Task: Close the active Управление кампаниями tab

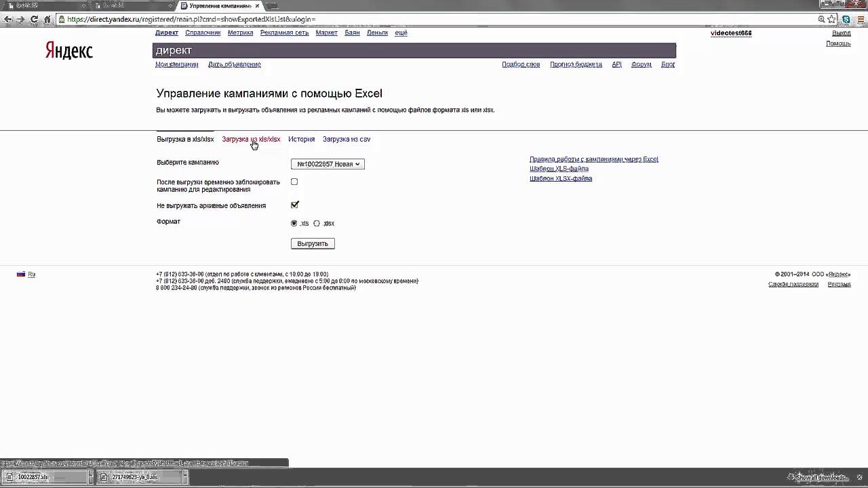Action: [x=257, y=5]
